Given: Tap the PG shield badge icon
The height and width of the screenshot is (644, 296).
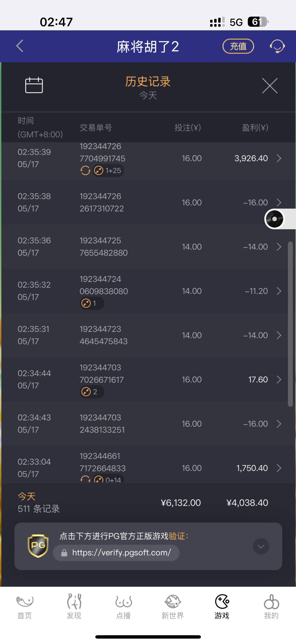Looking at the screenshot, I should tap(38, 546).
